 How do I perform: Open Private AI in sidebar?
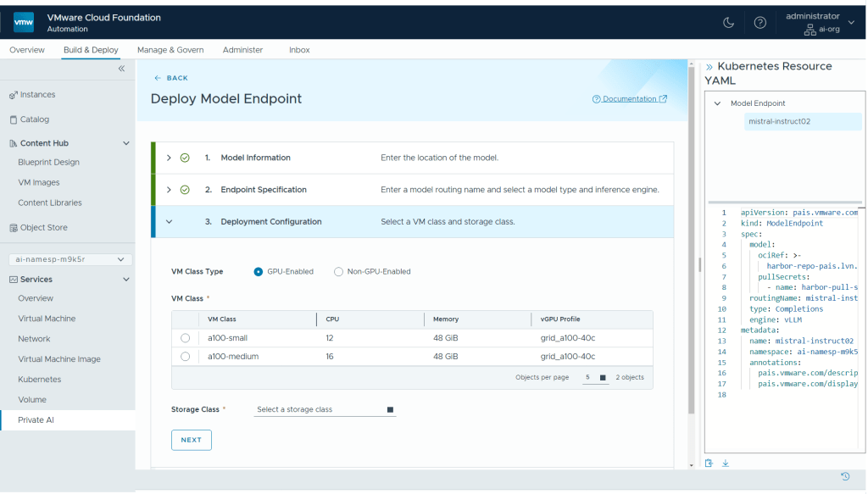pos(68,420)
